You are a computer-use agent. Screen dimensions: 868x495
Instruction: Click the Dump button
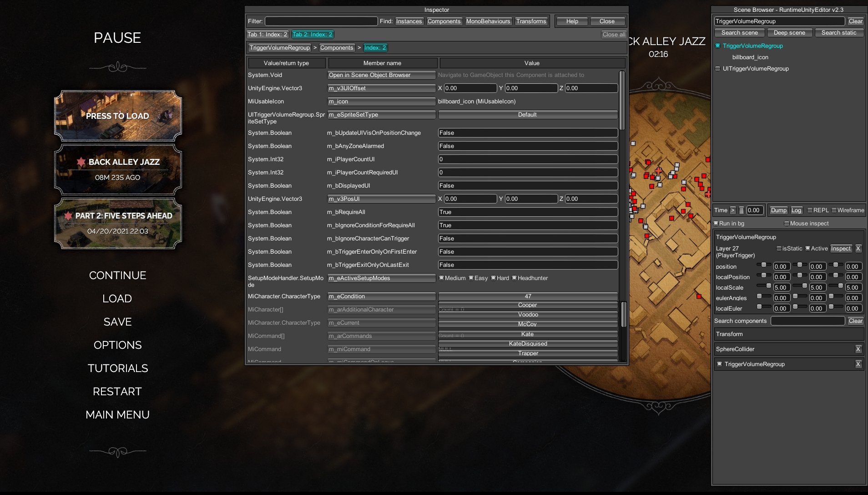779,210
